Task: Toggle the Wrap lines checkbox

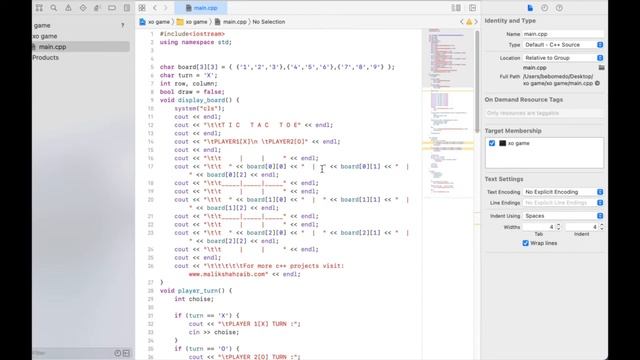Action: 525,243
